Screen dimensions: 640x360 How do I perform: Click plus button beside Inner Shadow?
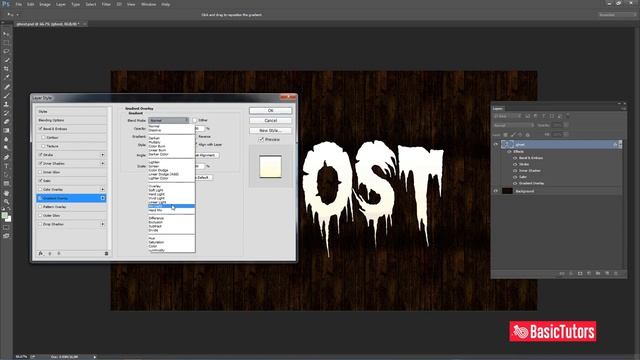pos(102,163)
